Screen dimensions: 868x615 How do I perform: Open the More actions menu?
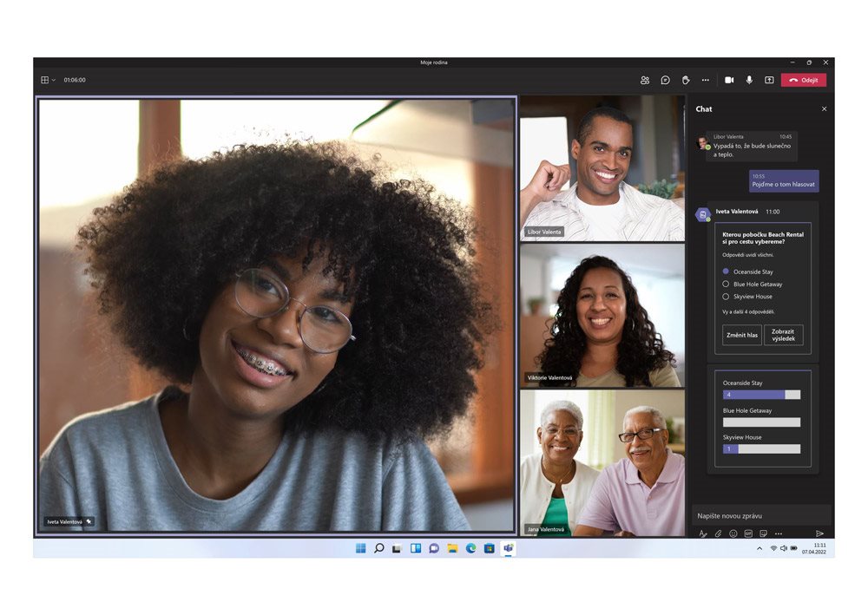point(706,80)
